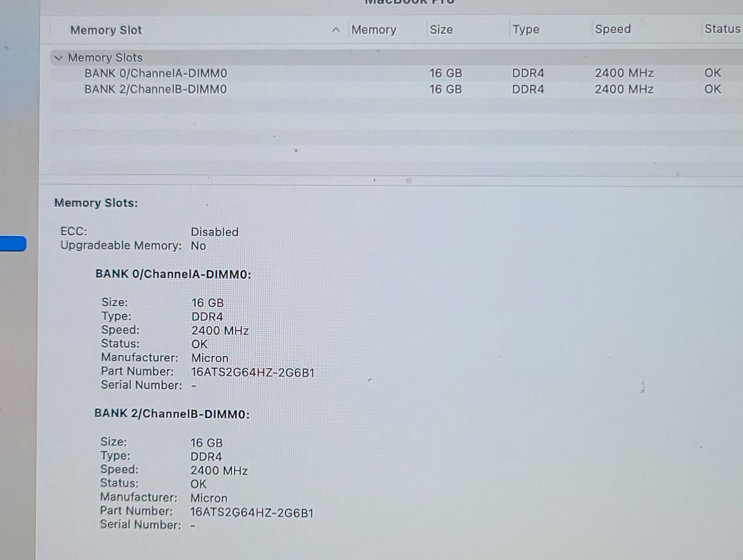The image size is (743, 560).
Task: Sort the table by Speed column
Action: (612, 29)
